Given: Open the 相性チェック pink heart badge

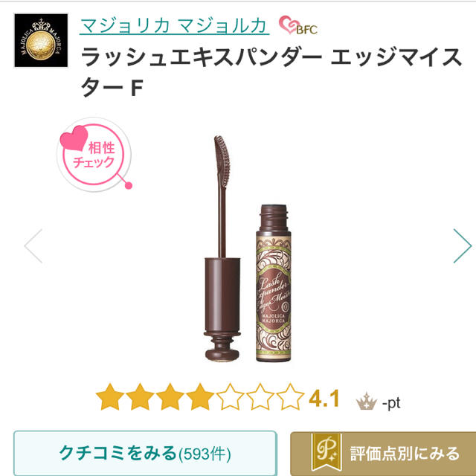Looking at the screenshot, I should pos(94,154).
